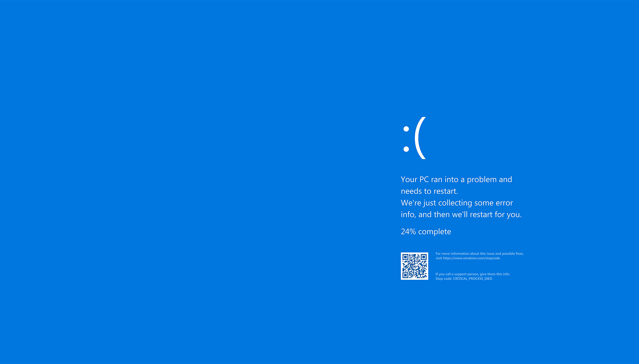Click 'info, and then we'll restart for you.'
Image resolution: width=639 pixels, height=364 pixels.
pyautogui.click(x=461, y=214)
